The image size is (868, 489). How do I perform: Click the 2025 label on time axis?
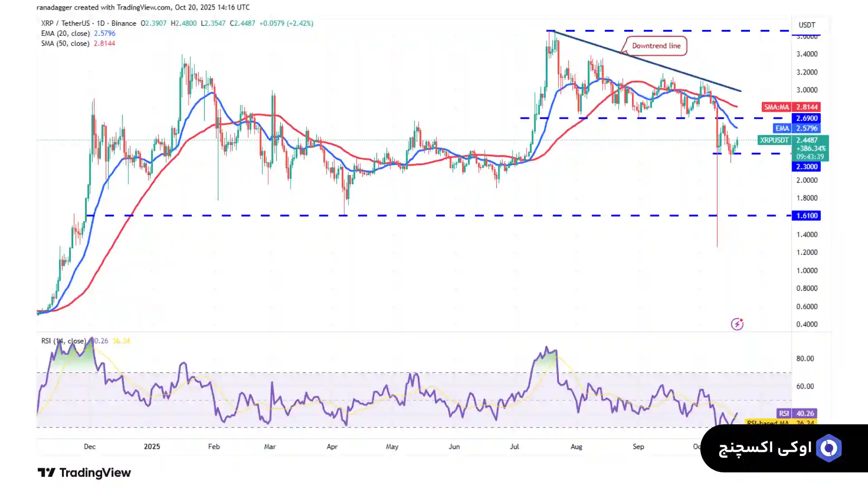click(x=152, y=446)
